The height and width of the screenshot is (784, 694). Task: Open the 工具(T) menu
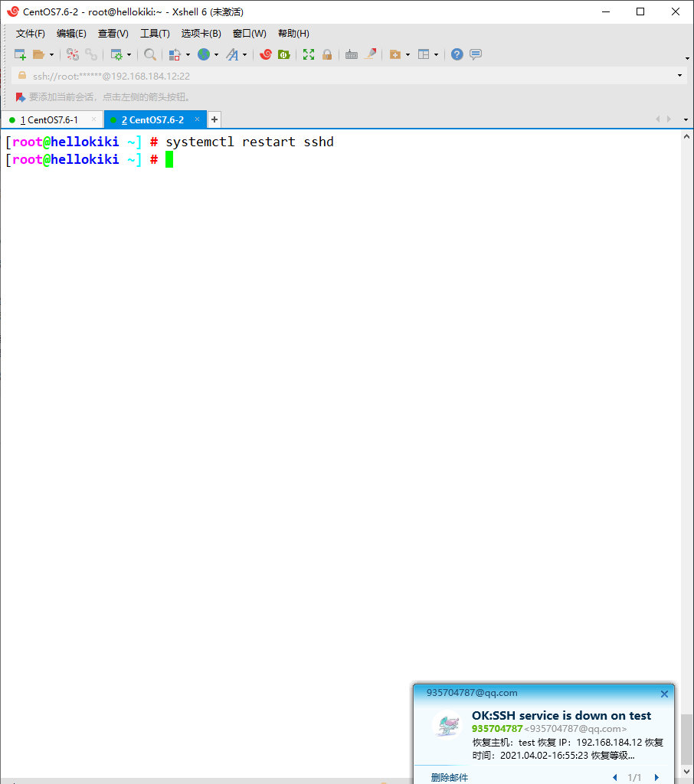click(155, 34)
